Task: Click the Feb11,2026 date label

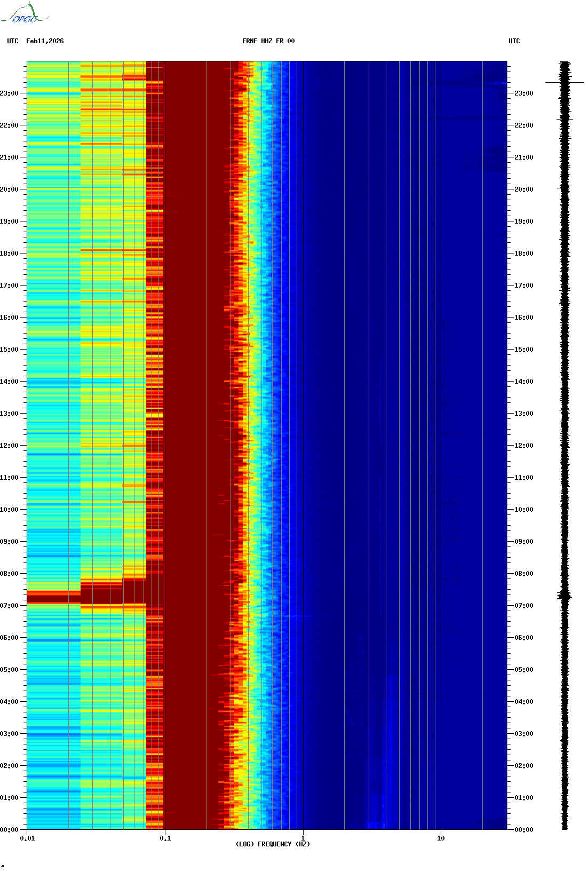Action: click(45, 41)
